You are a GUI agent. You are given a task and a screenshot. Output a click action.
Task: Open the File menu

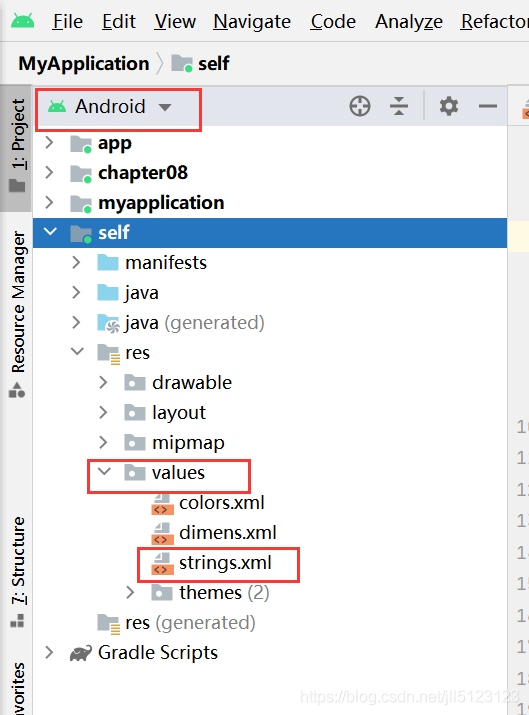tap(67, 21)
